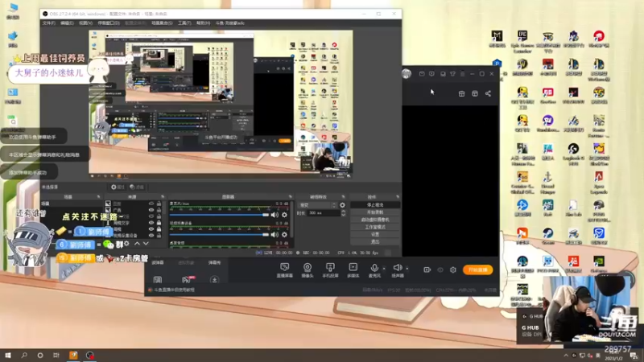
Task: Expand speaker options arrow in Douyu toolbar
Action: click(407, 269)
